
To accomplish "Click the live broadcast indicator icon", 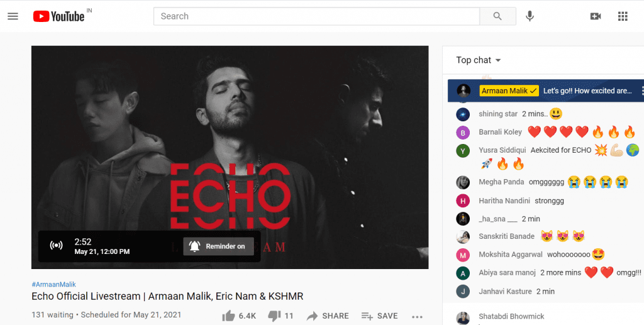I will [x=56, y=246].
